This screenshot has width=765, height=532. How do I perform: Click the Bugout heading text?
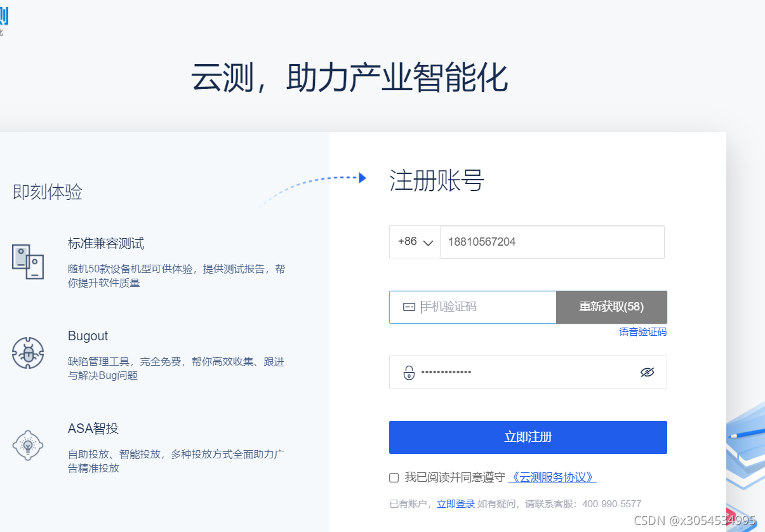88,336
